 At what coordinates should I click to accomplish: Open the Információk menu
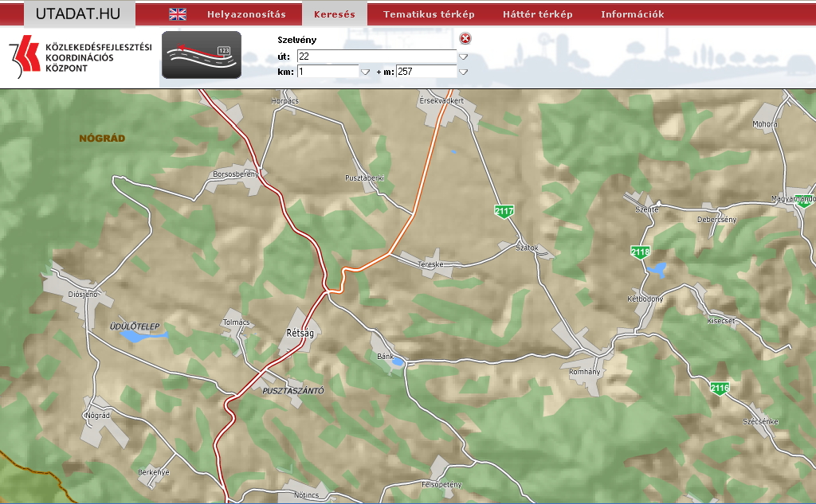click(632, 14)
